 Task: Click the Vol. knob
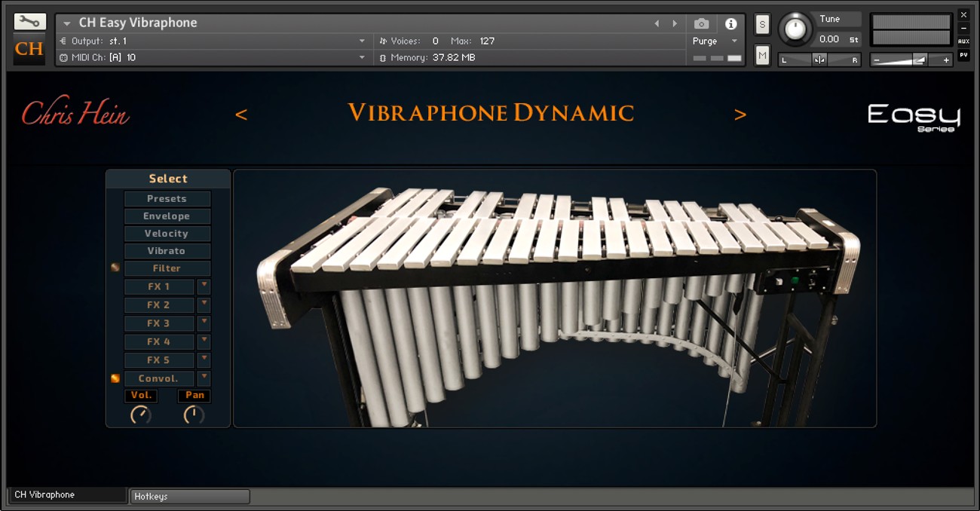tap(141, 415)
